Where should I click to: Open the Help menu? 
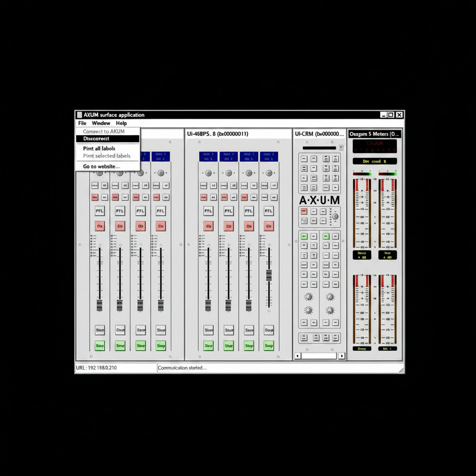[x=121, y=123]
